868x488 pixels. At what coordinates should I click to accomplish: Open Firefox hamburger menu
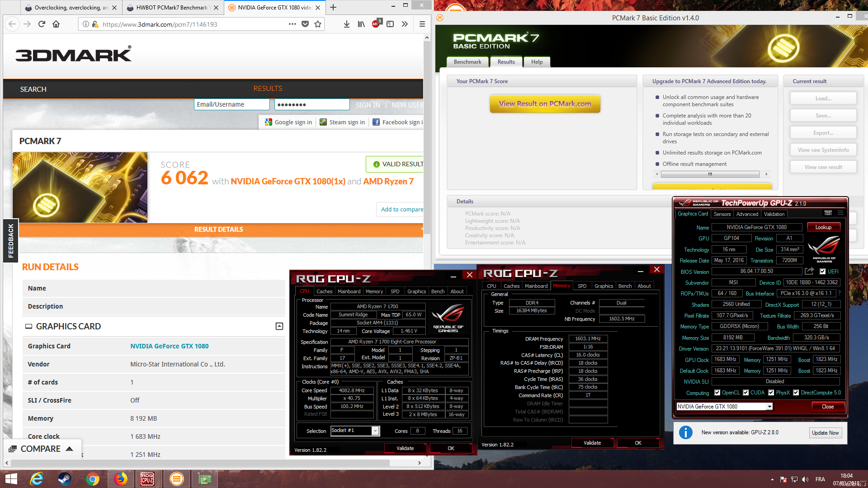(x=422, y=24)
